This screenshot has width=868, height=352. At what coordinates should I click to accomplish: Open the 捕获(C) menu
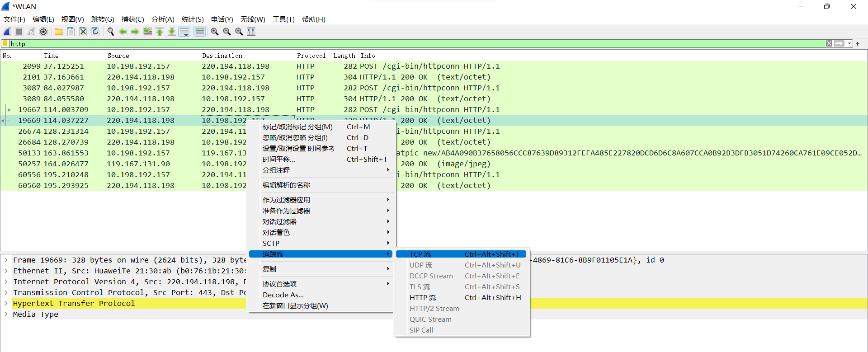[x=133, y=19]
